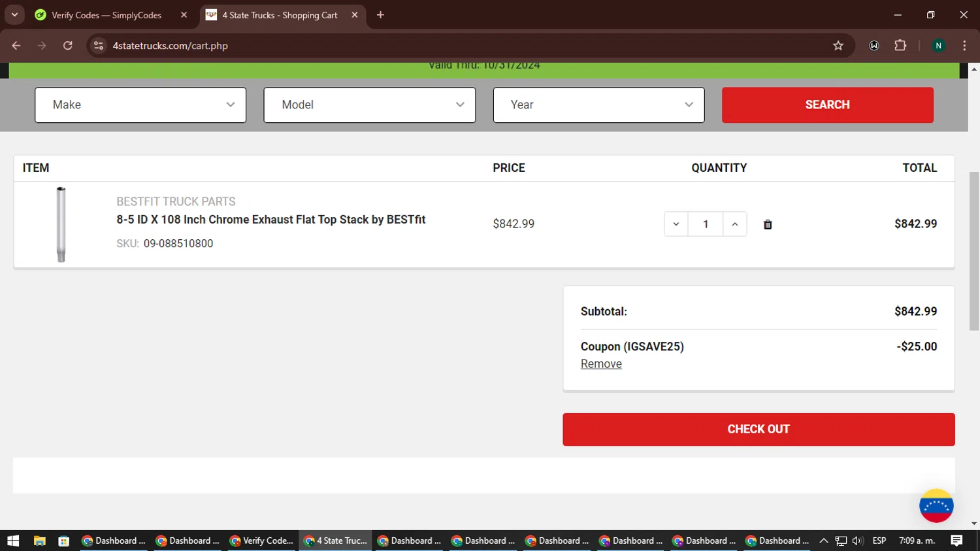Open the Year dropdown
Viewport: 980px width, 551px height.
[x=599, y=105]
